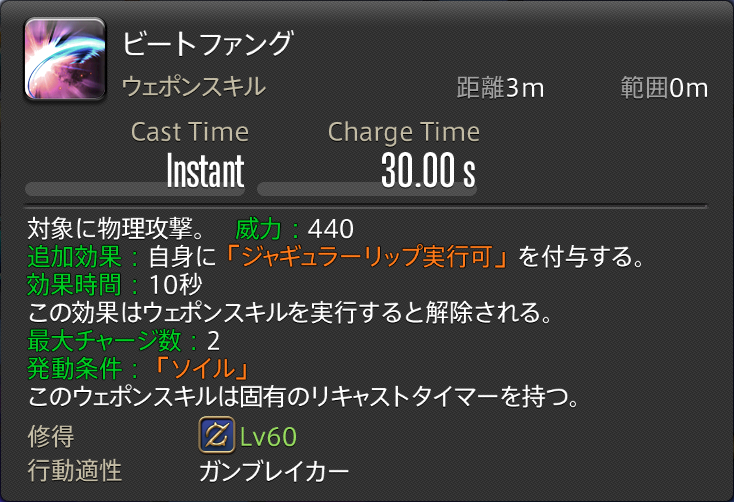Click the bar under Charge Time
Screen dimensions: 734x502
(367, 189)
